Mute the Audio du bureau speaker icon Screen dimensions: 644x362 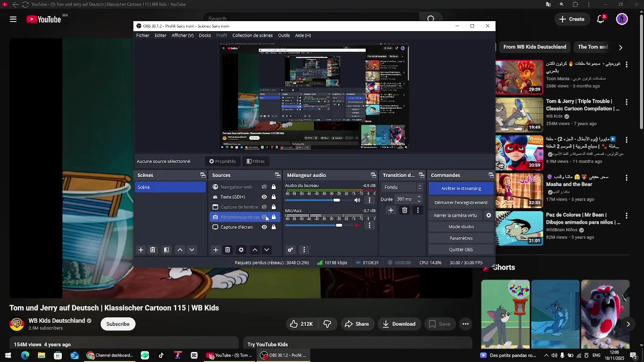[x=357, y=200]
